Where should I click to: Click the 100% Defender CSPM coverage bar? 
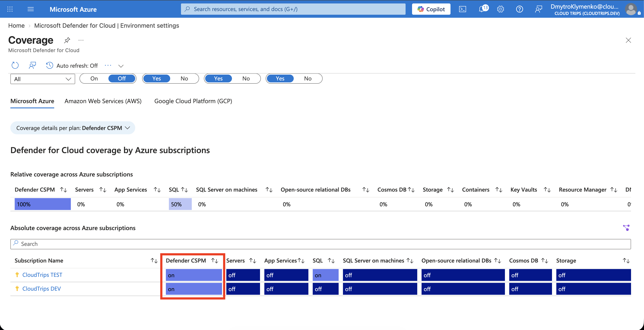click(x=43, y=204)
